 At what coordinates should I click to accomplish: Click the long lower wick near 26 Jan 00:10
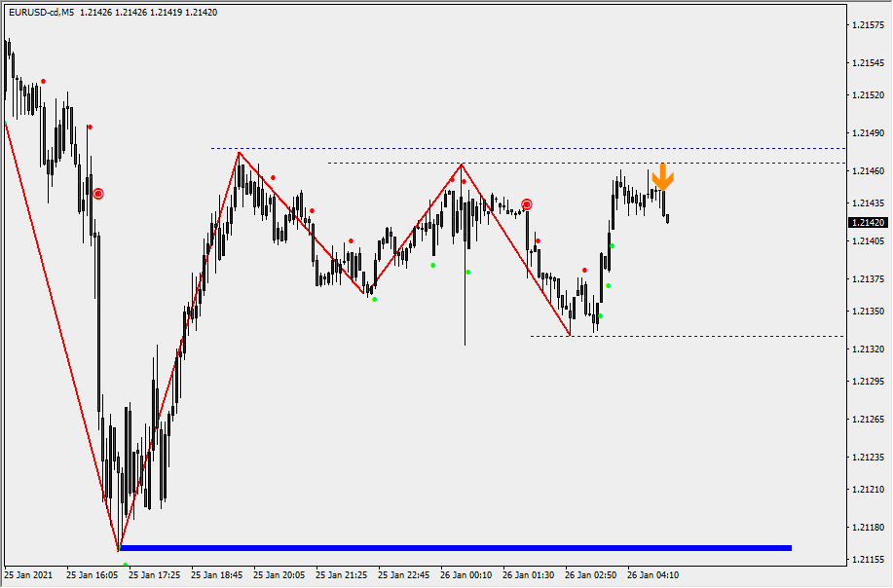(465, 312)
